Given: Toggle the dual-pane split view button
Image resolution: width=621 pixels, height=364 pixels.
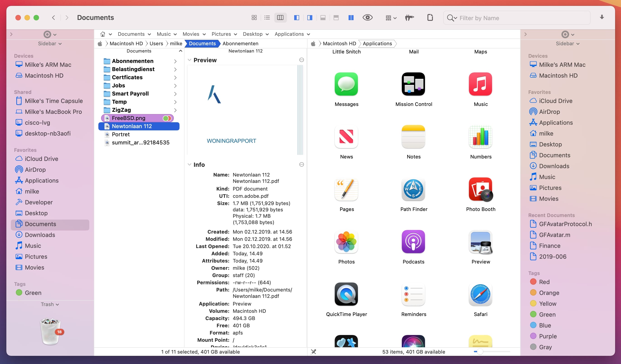Looking at the screenshot, I should (x=351, y=17).
